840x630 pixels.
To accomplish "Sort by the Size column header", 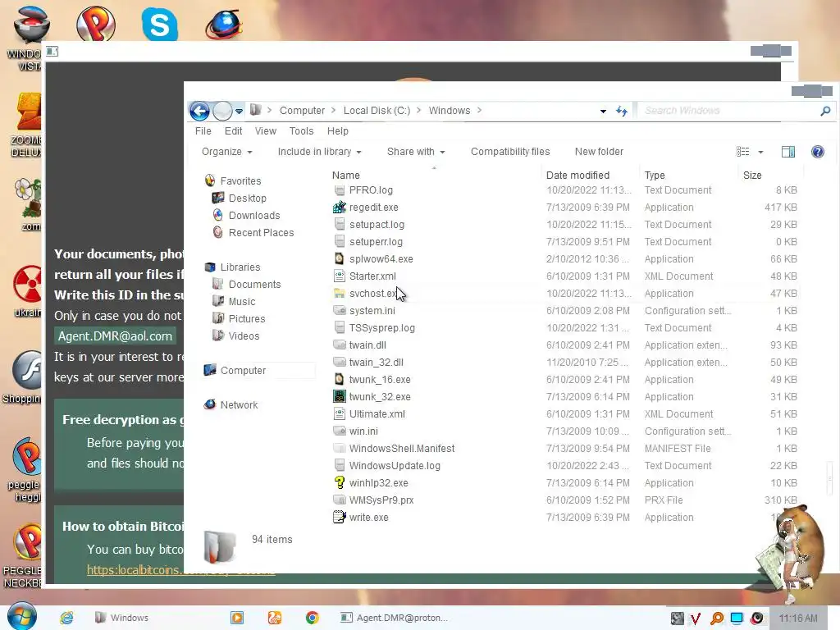I will [x=752, y=176].
